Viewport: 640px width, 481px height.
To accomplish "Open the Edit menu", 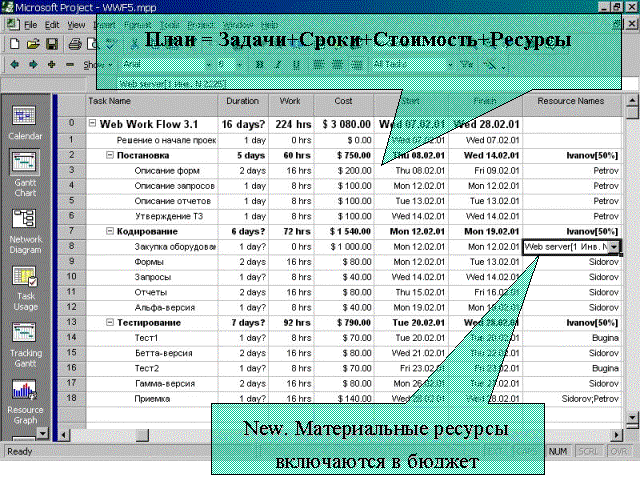I will pos(52,25).
